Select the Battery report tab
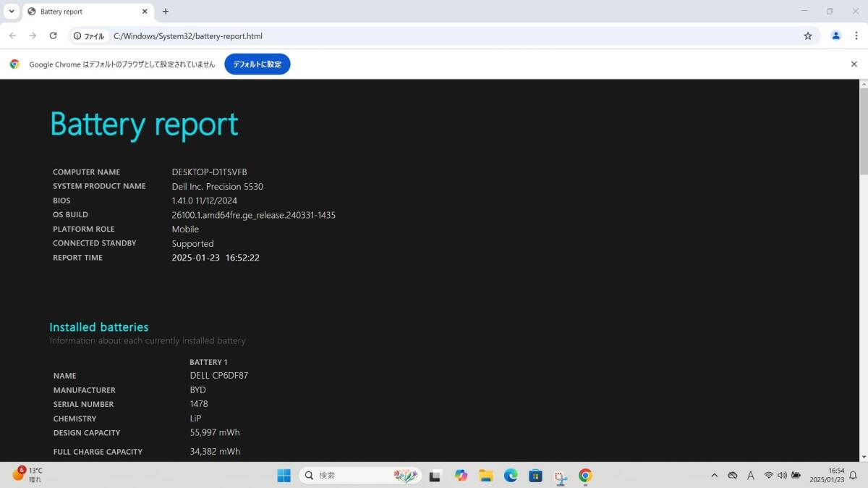Image resolution: width=868 pixels, height=488 pixels. [87, 12]
